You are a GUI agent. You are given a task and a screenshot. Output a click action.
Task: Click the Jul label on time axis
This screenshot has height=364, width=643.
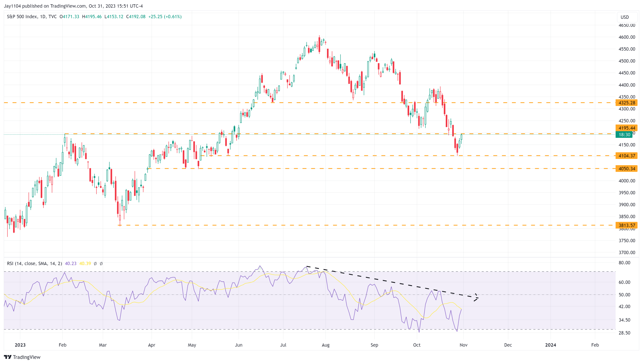tap(283, 345)
